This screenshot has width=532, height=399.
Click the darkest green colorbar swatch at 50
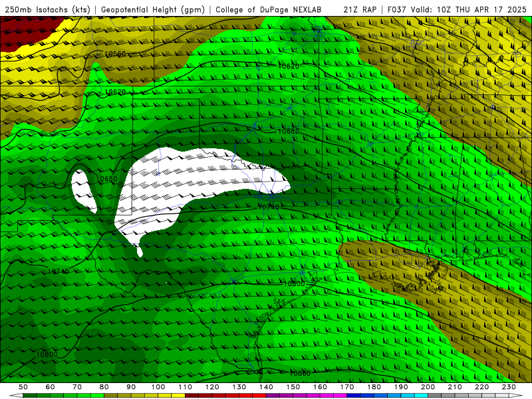(x=30, y=396)
